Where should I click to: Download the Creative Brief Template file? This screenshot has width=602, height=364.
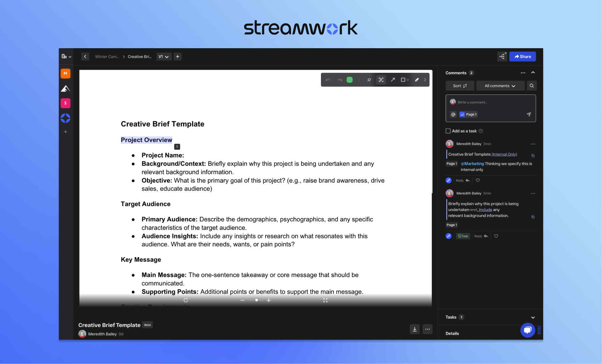point(415,329)
